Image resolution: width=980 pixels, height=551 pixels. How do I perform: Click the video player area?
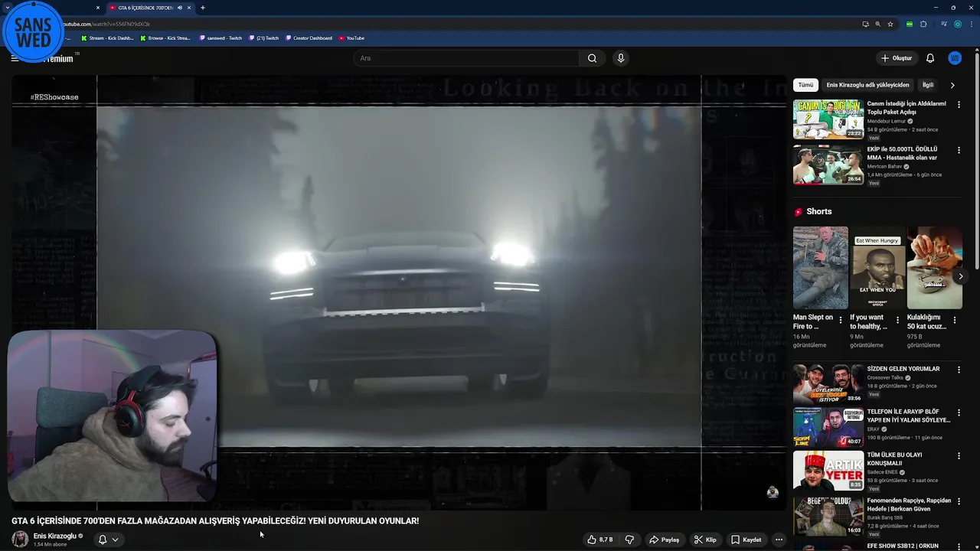click(398, 292)
